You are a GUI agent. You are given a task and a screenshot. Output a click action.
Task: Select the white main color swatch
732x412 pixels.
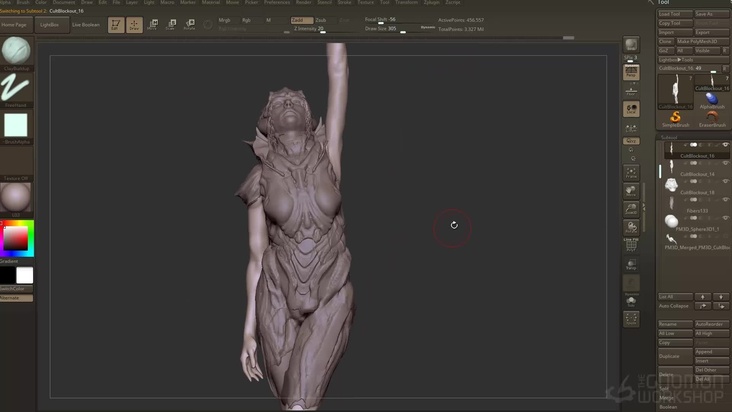click(24, 275)
